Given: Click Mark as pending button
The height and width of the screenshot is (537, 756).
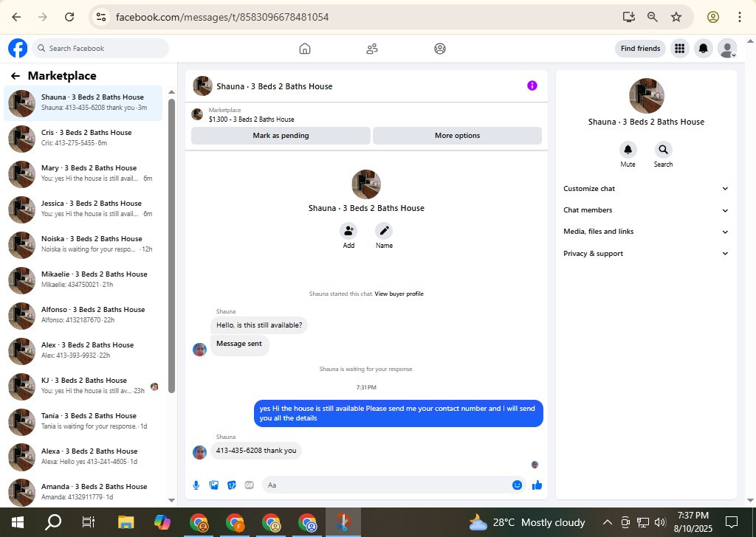Looking at the screenshot, I should coord(281,136).
